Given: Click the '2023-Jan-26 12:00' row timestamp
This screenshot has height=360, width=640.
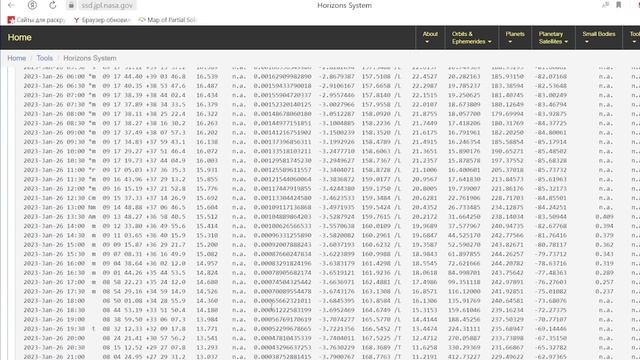Looking at the screenshot, I should (x=54, y=189).
